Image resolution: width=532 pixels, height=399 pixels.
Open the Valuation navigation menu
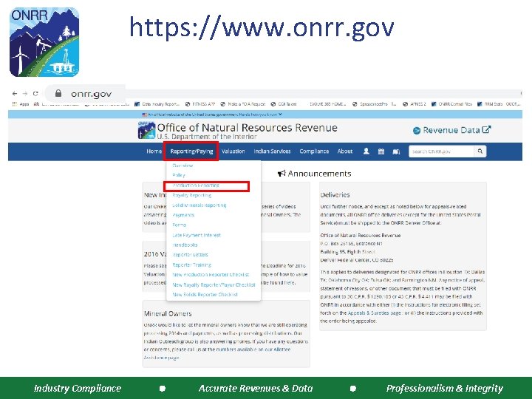233,151
